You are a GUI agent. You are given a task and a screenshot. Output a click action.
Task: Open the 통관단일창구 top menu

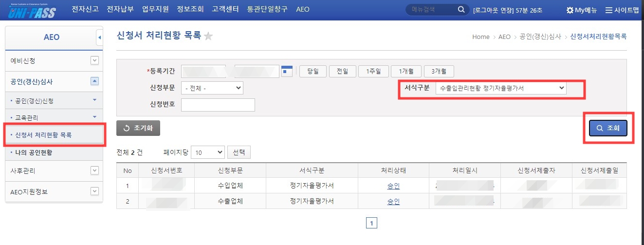[267, 9]
